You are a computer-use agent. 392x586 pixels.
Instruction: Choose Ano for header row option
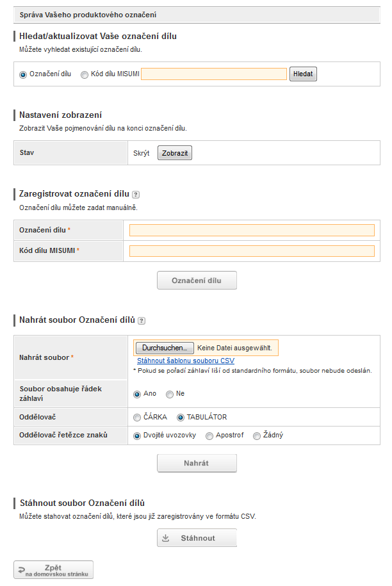point(137,395)
